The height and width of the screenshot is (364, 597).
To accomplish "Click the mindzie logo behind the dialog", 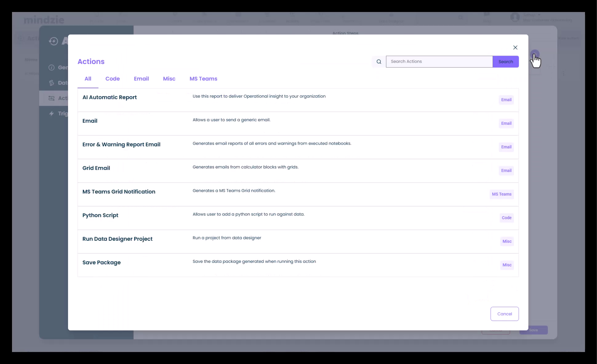I will 44,20.
